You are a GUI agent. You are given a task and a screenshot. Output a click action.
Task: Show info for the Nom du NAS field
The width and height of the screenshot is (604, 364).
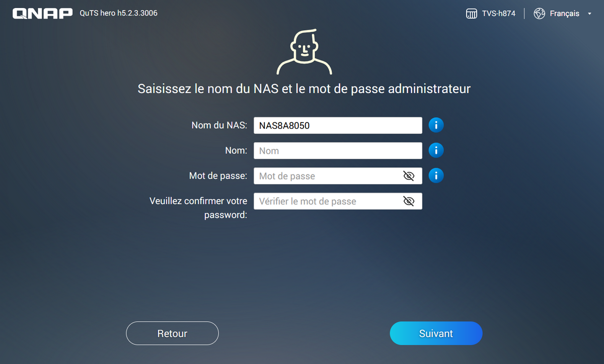pyautogui.click(x=436, y=125)
